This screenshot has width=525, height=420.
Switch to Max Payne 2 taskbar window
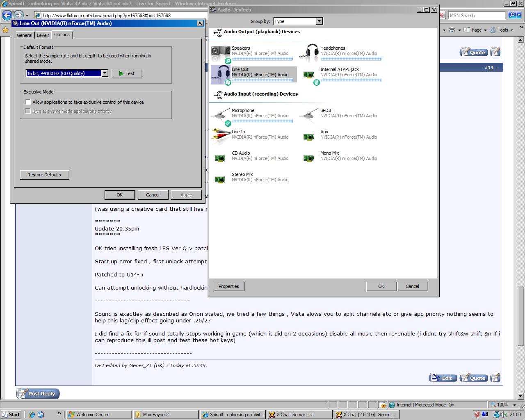166,415
